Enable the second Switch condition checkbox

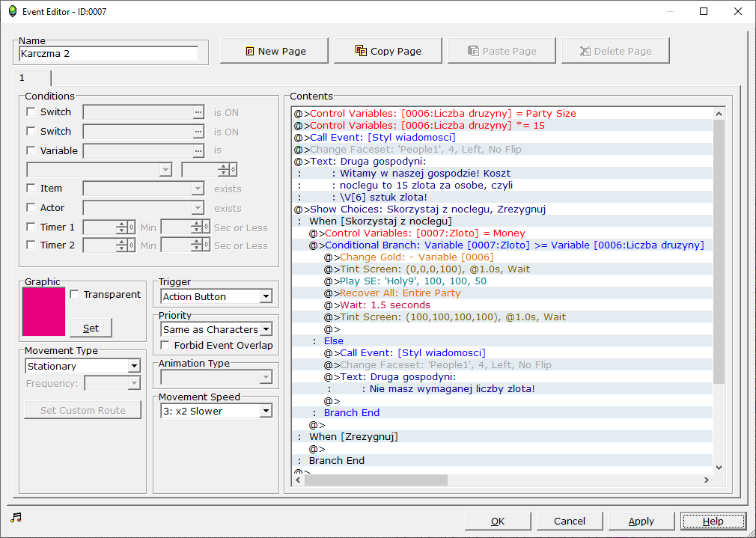tap(31, 131)
